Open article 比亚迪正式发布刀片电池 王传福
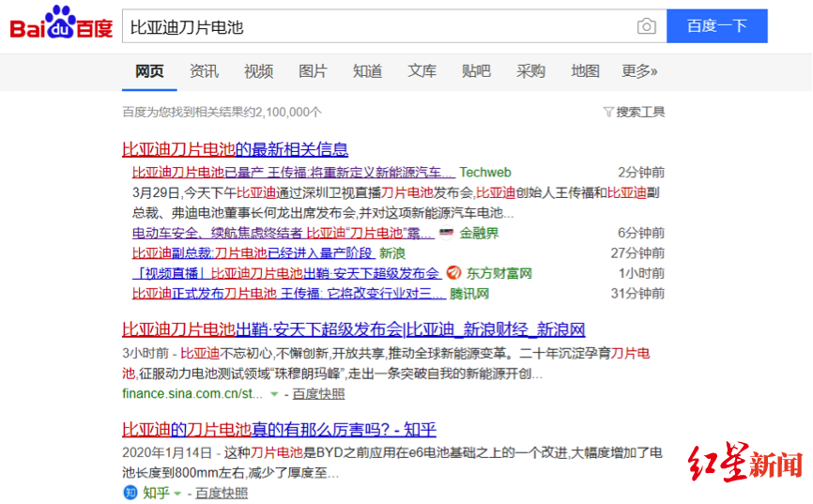This screenshot has height=504, width=813. pos(289,294)
